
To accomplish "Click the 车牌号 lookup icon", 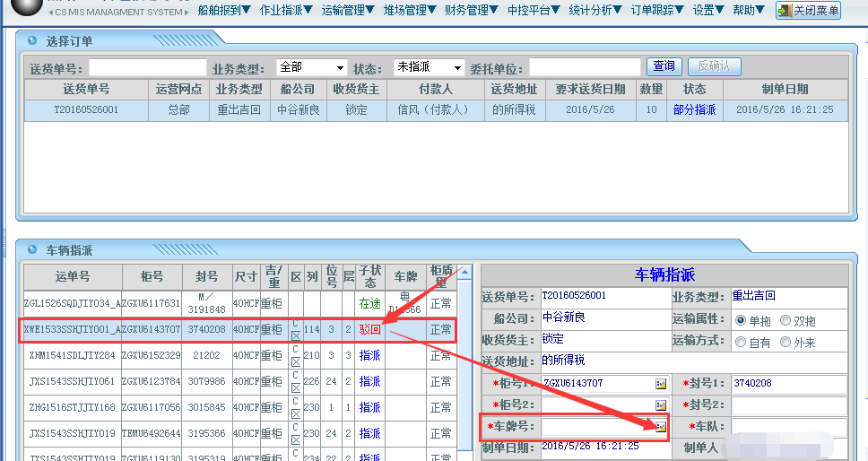I will 661,426.
